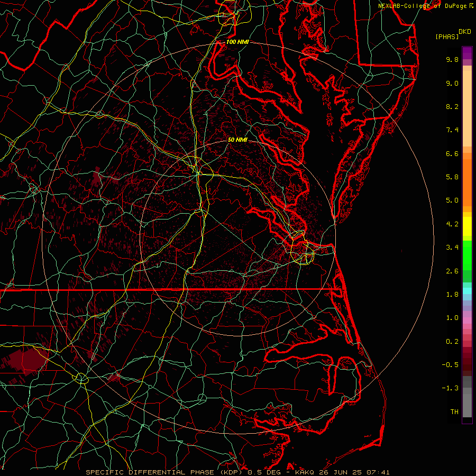Click the DKD legend title
The image size is (476, 476).
click(465, 32)
